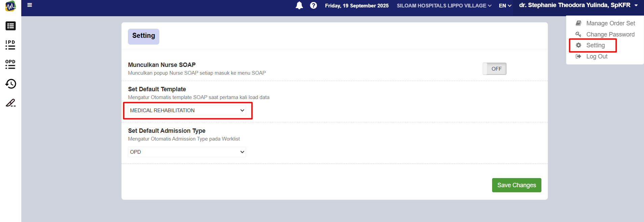Open the history clock icon
Image resolution: width=644 pixels, height=222 pixels.
click(x=10, y=84)
